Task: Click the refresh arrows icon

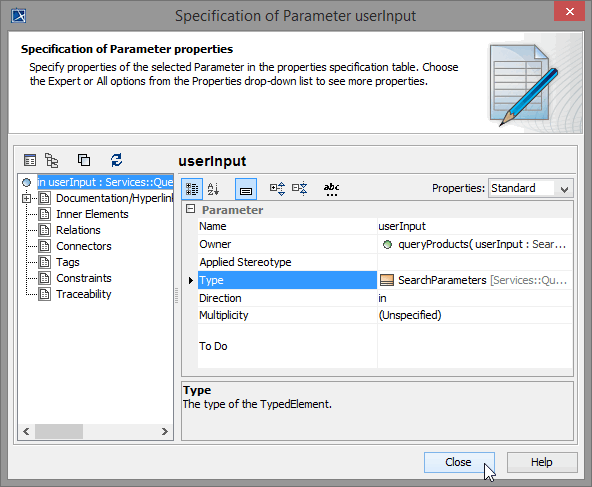Action: [x=116, y=160]
